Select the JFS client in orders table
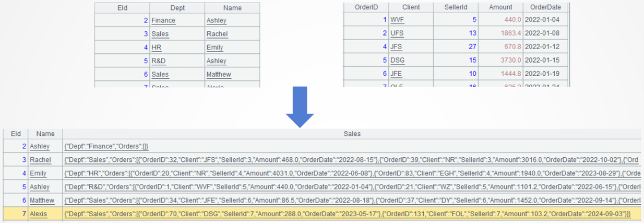This screenshot has width=644, height=223. (397, 46)
